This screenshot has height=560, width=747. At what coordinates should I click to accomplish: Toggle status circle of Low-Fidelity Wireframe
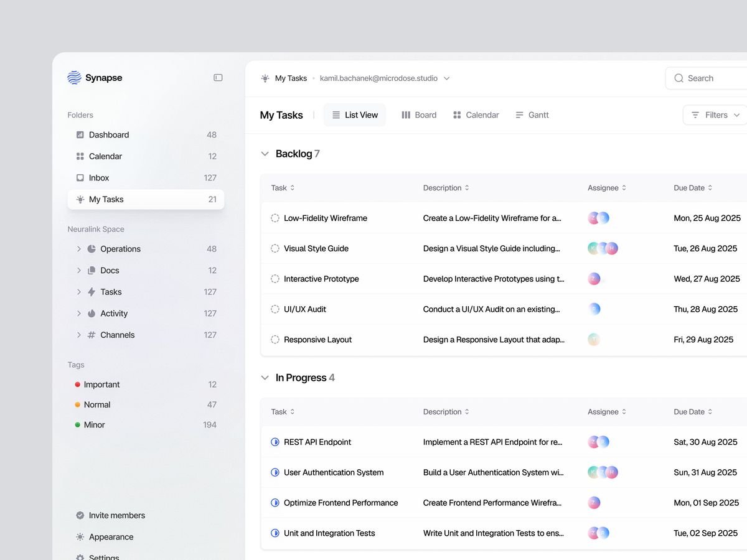point(275,218)
